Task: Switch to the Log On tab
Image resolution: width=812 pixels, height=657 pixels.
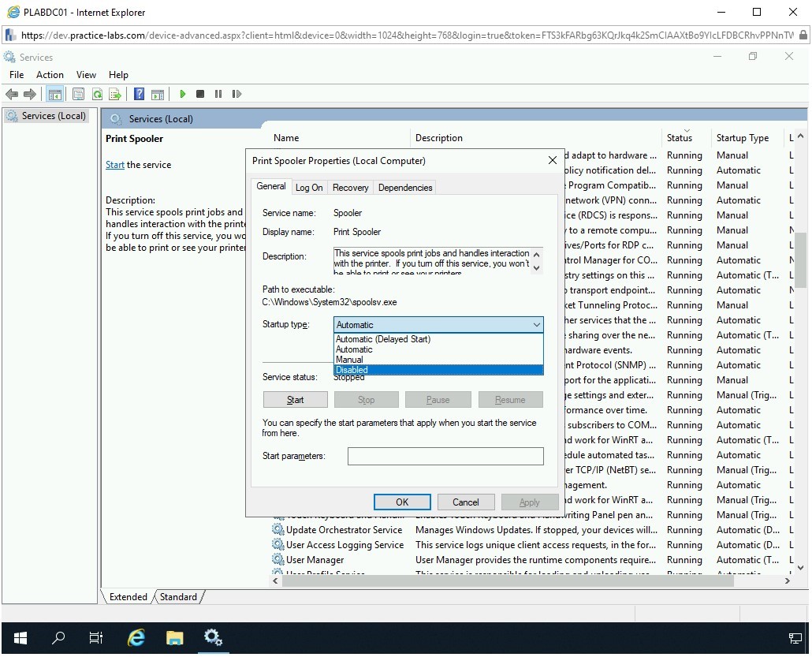Action: click(309, 188)
